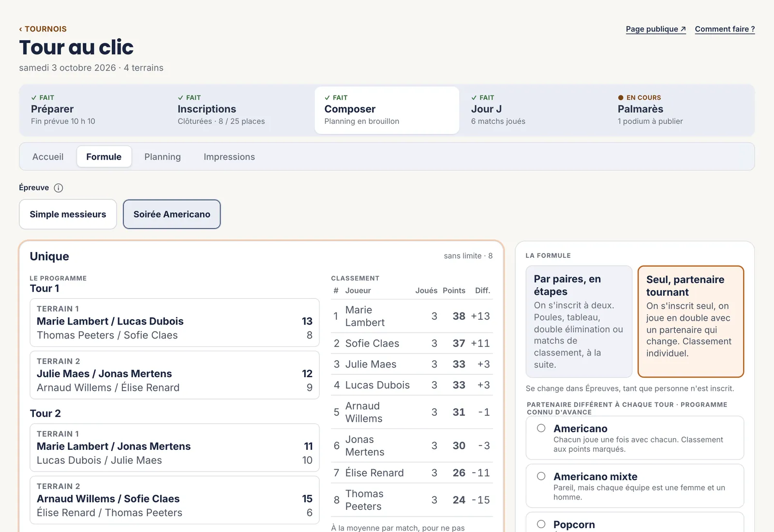This screenshot has width=774, height=532.
Task: Click Thomas Peeters ranking row
Action: [412, 500]
